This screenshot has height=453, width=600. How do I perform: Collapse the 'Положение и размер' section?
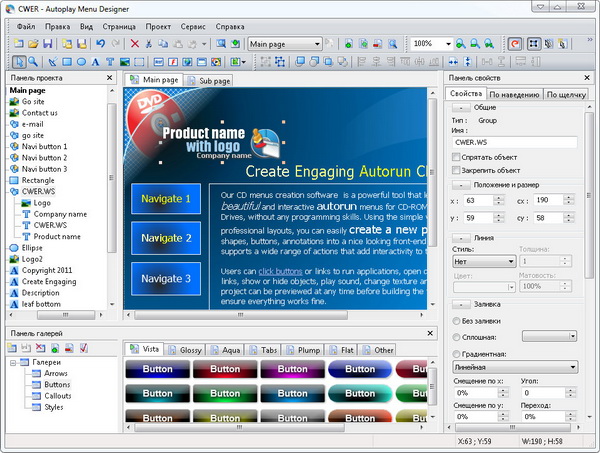pyautogui.click(x=461, y=185)
